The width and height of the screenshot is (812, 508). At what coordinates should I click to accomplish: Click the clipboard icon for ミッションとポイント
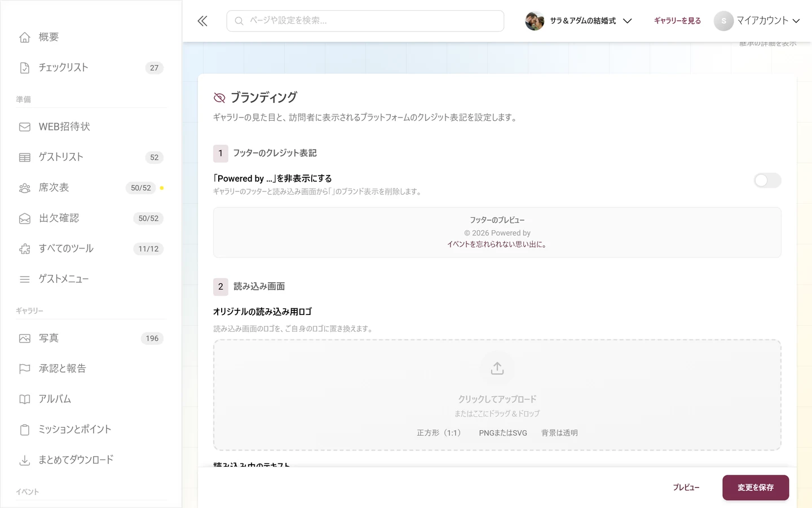pos(25,430)
